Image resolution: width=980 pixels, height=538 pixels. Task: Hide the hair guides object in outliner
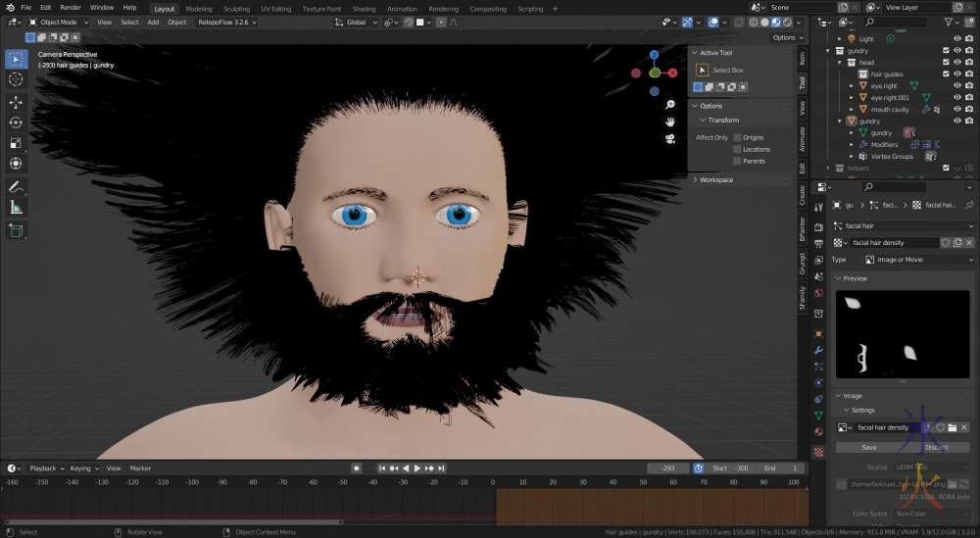point(957,73)
